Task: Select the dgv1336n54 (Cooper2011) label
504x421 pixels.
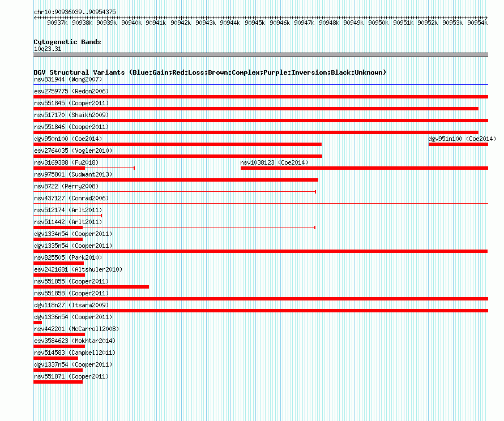Action: pyautogui.click(x=73, y=317)
